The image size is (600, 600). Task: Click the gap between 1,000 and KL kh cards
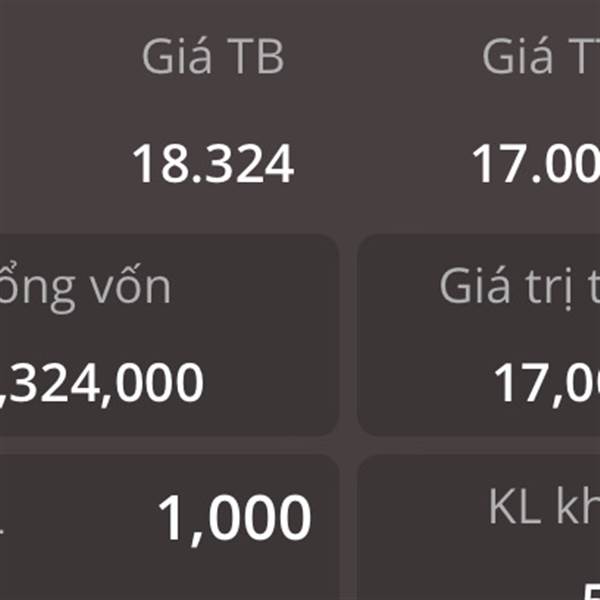[348, 528]
